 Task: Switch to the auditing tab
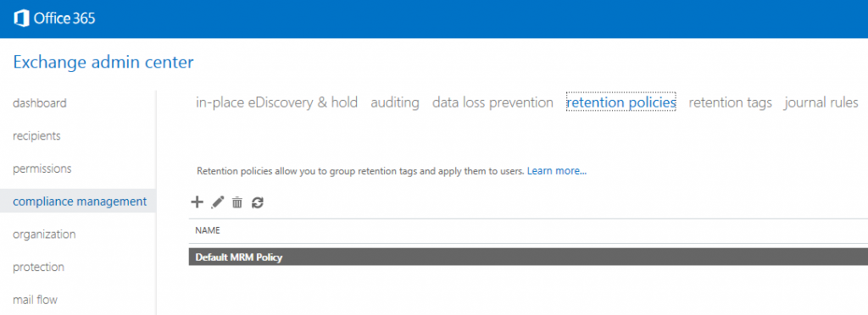(395, 102)
